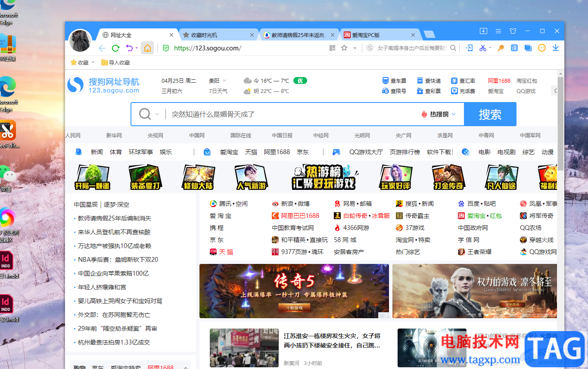Expand the 收藏 favorites dropdown
Screen dimensions: 588x369
click(x=93, y=63)
